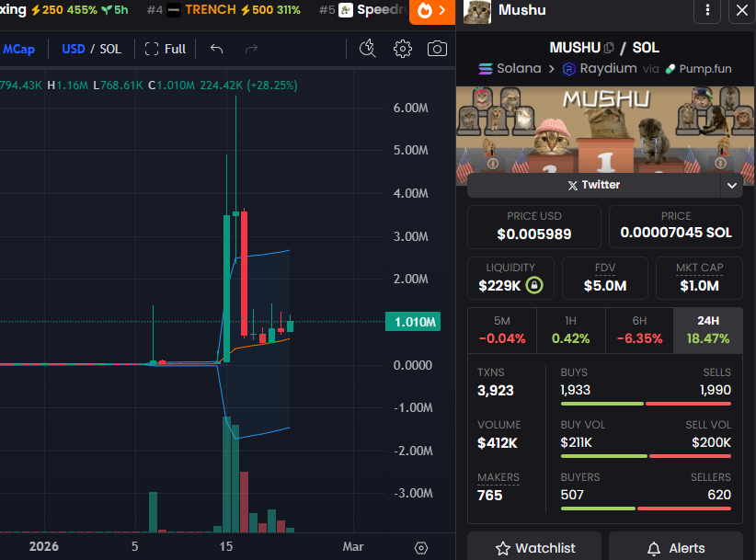The height and width of the screenshot is (560, 756).
Task: Click the FDV $5.0M box
Action: 605,278
